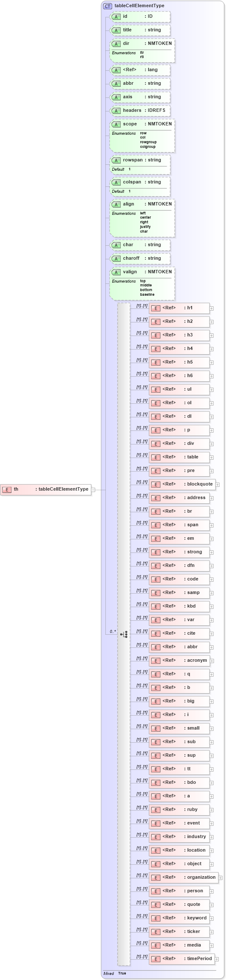
Task: Select the industry element reference box
Action: tap(179, 837)
